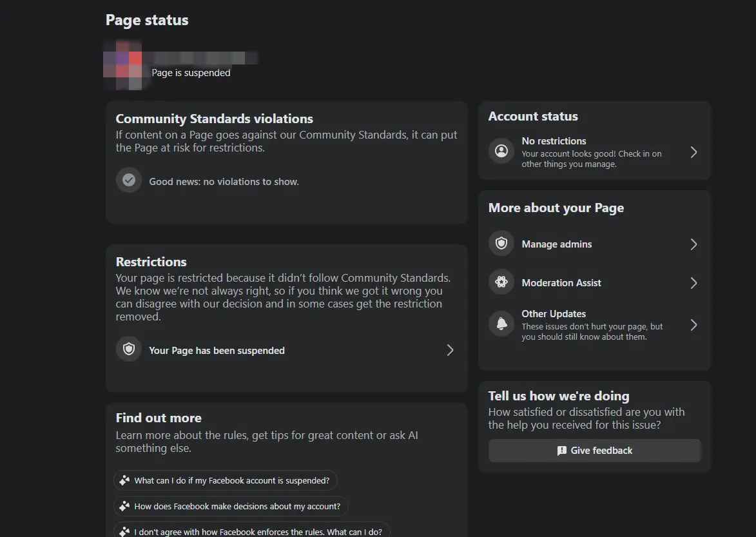Open the Manage admins chevron arrow

coord(693,244)
